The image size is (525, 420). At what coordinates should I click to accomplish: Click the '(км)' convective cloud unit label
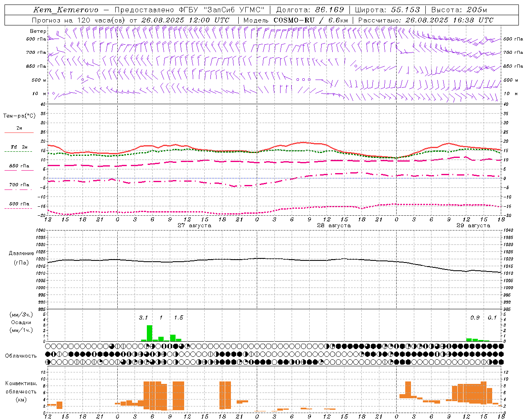coord(21,399)
